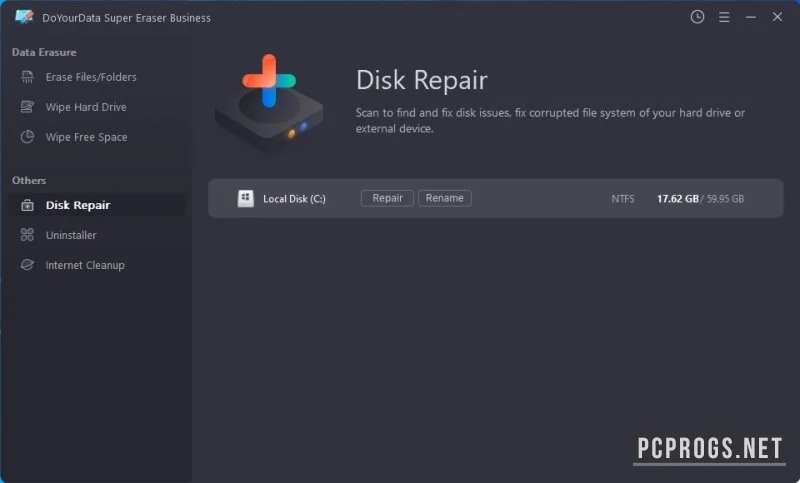Click the planet icon beside Internet Cleanup

[x=27, y=265]
